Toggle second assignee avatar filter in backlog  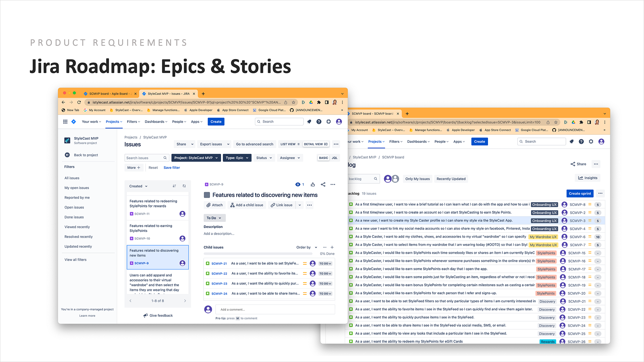pos(395,179)
